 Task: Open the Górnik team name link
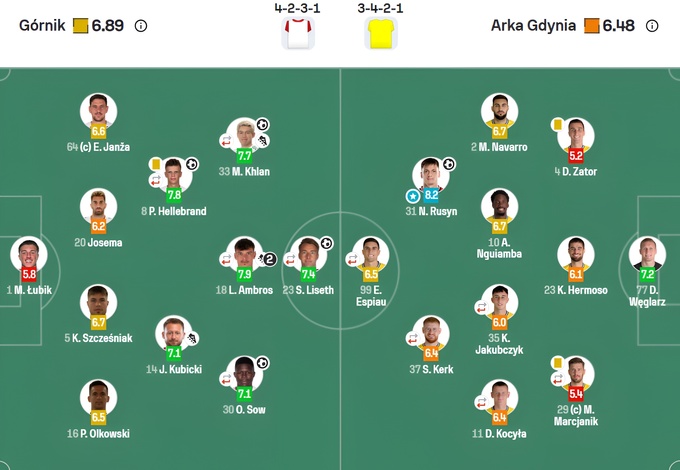click(42, 26)
